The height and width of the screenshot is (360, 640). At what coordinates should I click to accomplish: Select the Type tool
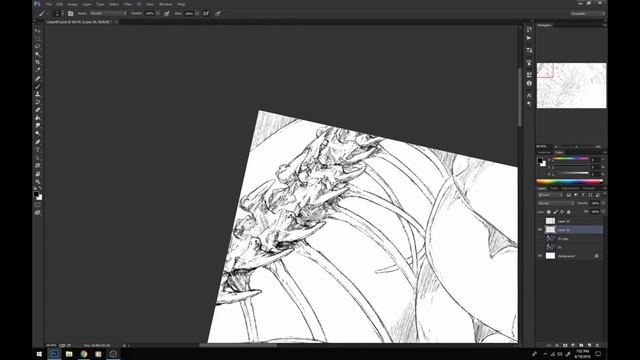[38, 150]
